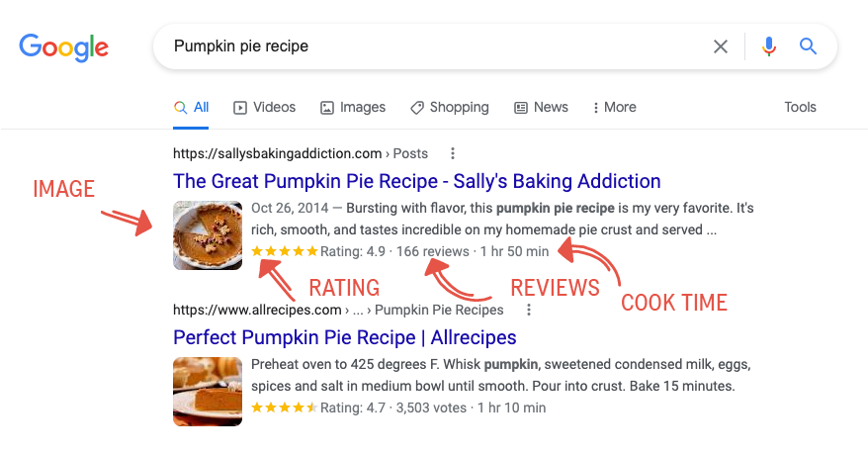Screen dimensions: 868x454
Task: Switch to the Videos tab
Action: [x=264, y=107]
